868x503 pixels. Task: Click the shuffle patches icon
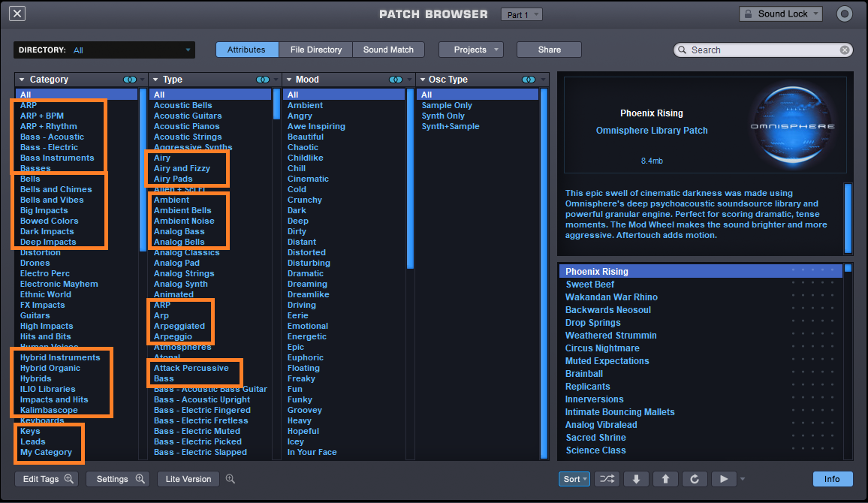coord(607,478)
